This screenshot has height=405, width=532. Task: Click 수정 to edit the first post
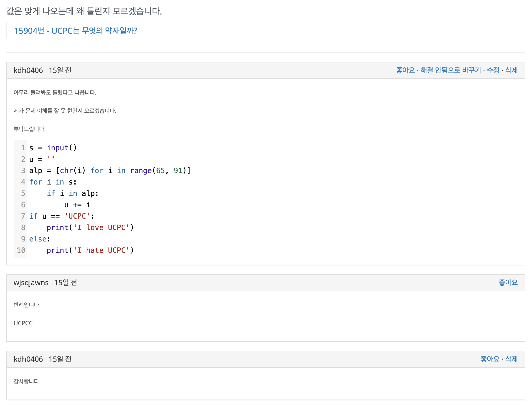click(x=493, y=70)
